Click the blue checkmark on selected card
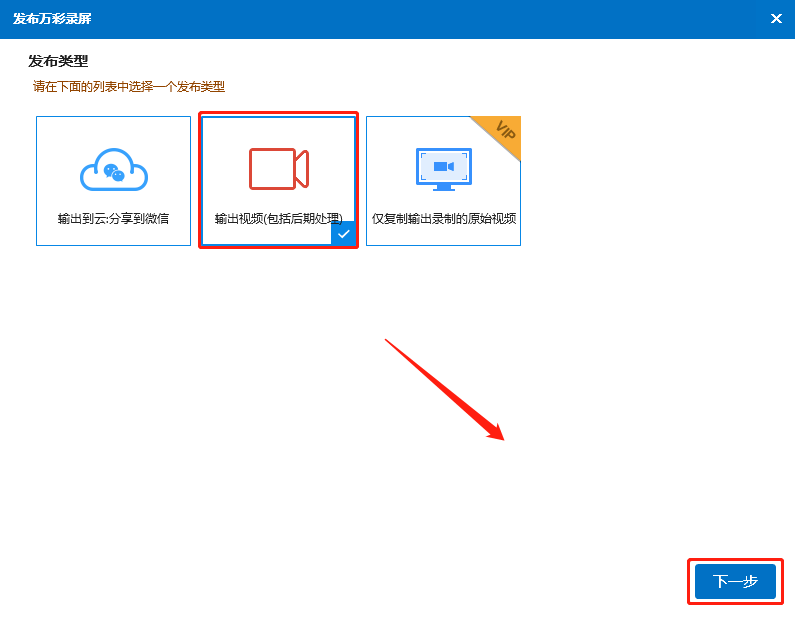Viewport: 795px width, 617px height. [x=344, y=234]
